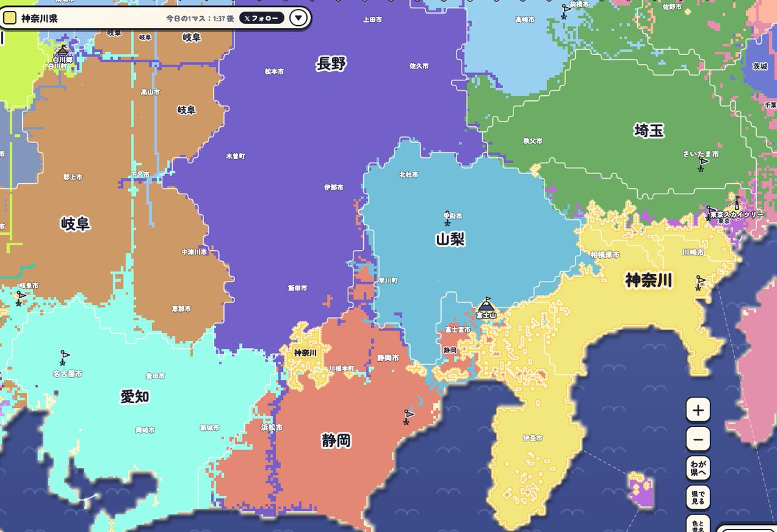The image size is (777, 532).
Task: Jump to my prefecture with わが県へ
Action: coord(698,469)
